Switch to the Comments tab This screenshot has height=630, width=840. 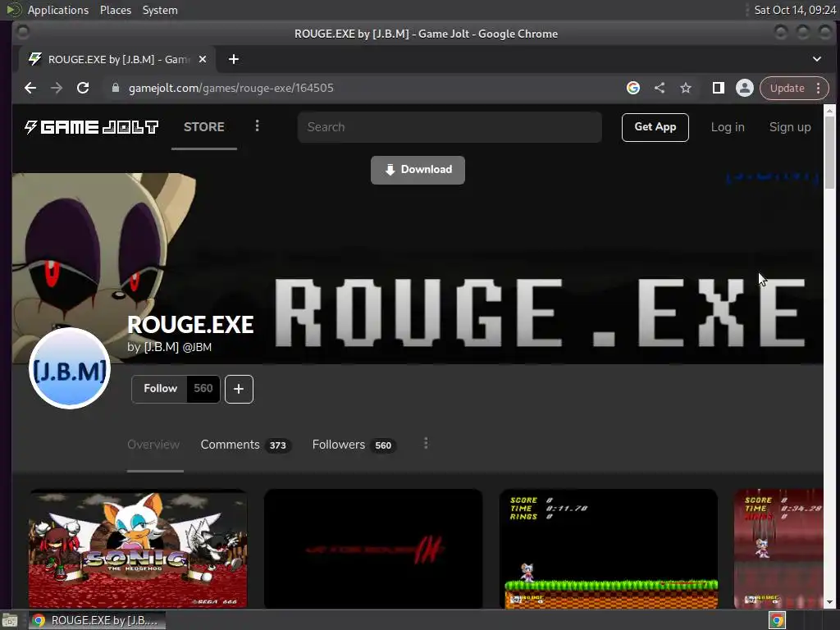coord(245,445)
